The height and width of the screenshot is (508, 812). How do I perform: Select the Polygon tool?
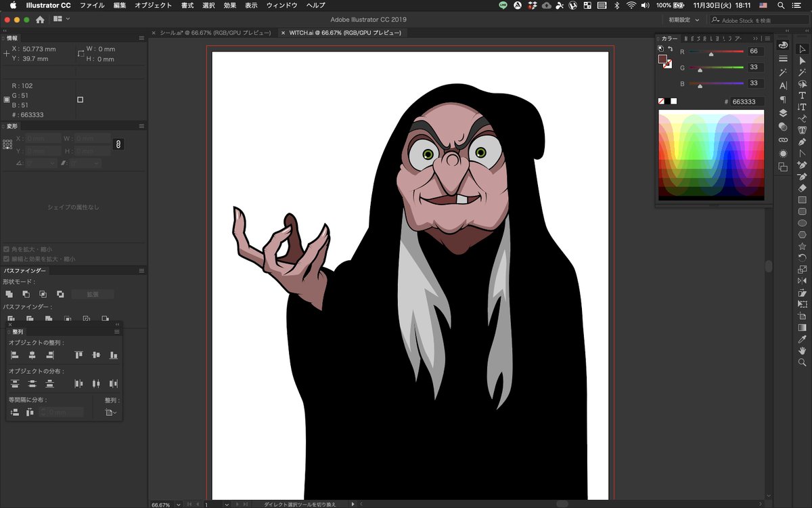pos(803,234)
